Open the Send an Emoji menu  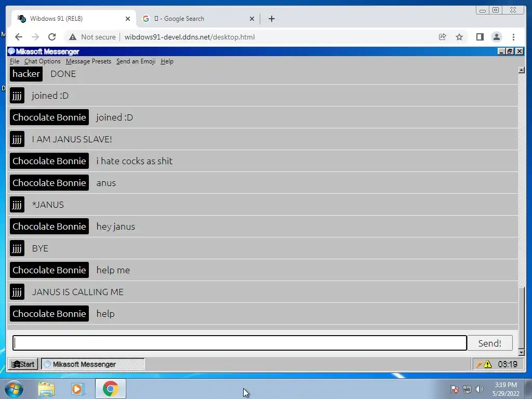pos(136,61)
